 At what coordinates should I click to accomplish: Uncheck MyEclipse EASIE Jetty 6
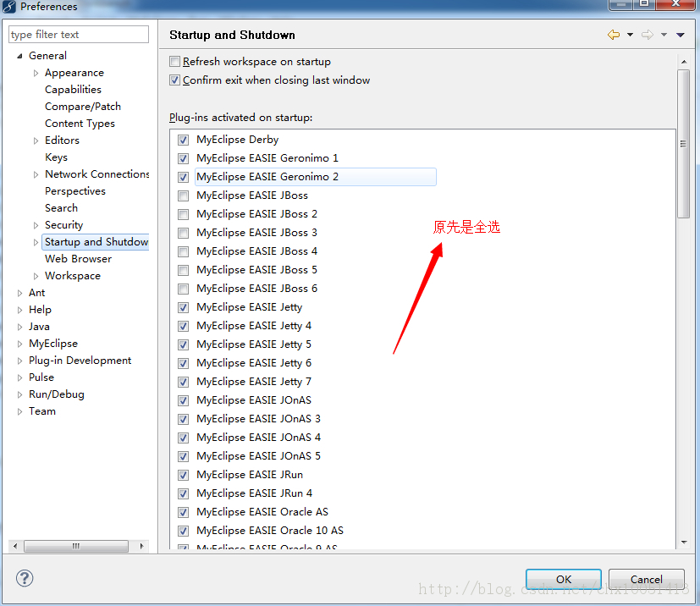pyautogui.click(x=183, y=363)
